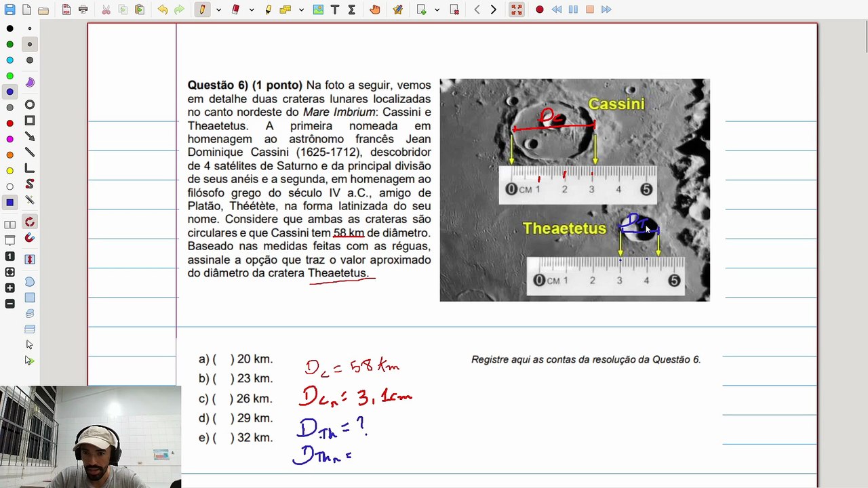Set fine pen thickness
The width and height of the screenshot is (868, 488).
pyautogui.click(x=30, y=28)
